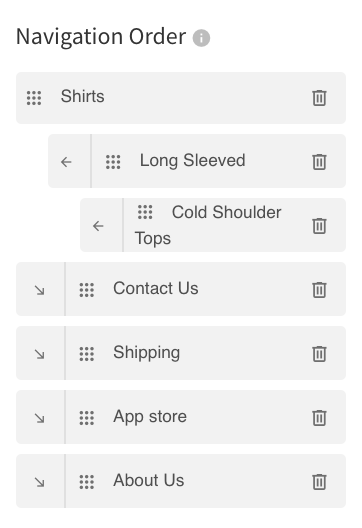Delete the Contact Us entry
Screen dimensions: 362x528
point(319,290)
